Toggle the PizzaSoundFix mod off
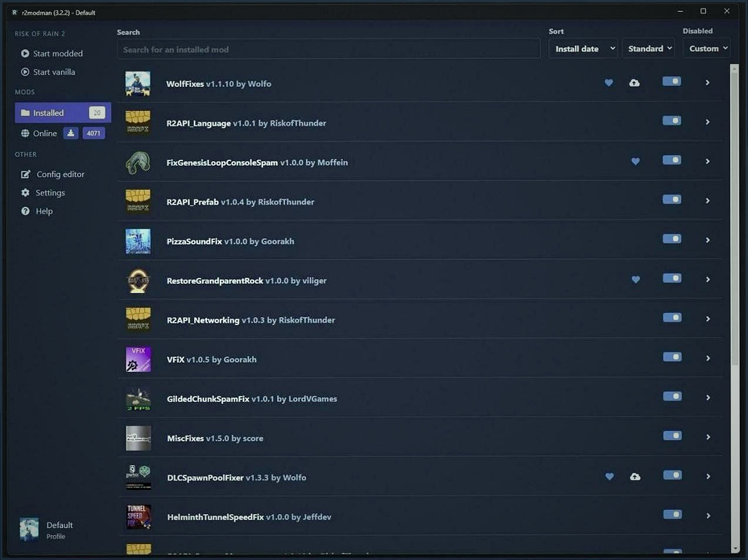The width and height of the screenshot is (748, 560). (x=672, y=239)
